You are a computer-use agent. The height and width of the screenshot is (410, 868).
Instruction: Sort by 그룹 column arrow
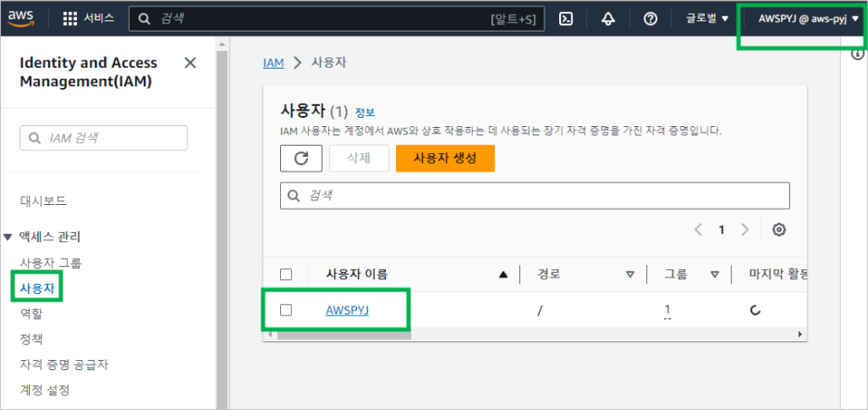pos(715,274)
